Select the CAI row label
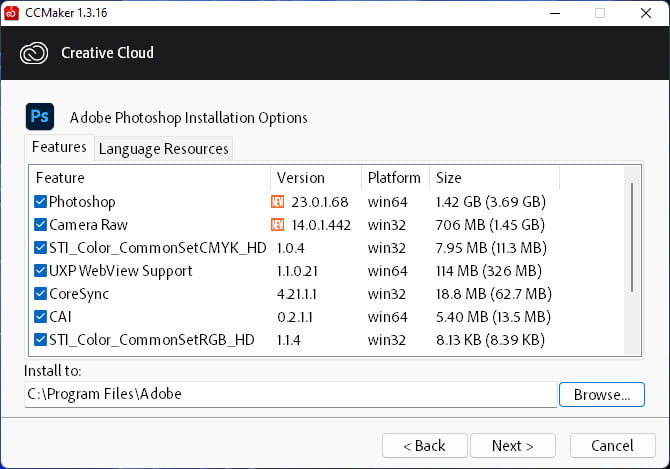This screenshot has height=469, width=670. point(60,317)
